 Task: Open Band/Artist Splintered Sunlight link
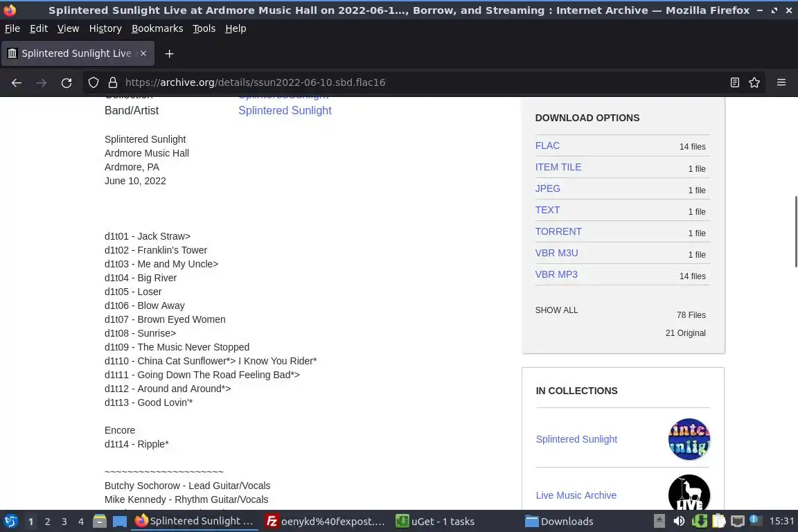[x=285, y=110]
